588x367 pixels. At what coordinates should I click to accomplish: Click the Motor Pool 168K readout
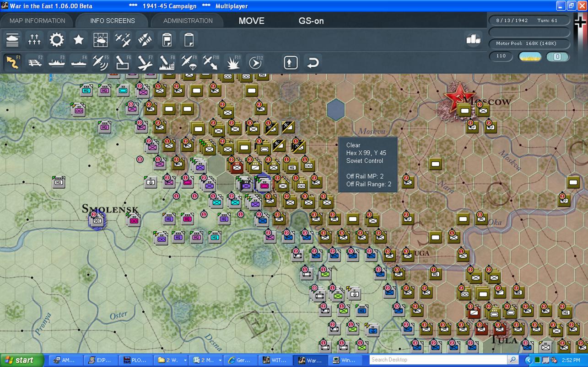(529, 44)
